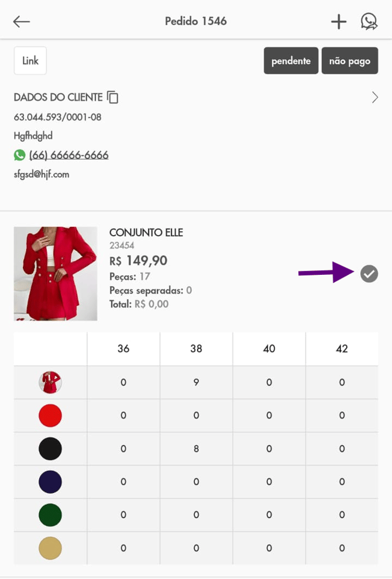Select the red color swatch row
Image resolution: width=392 pixels, height=579 pixels.
tap(50, 415)
